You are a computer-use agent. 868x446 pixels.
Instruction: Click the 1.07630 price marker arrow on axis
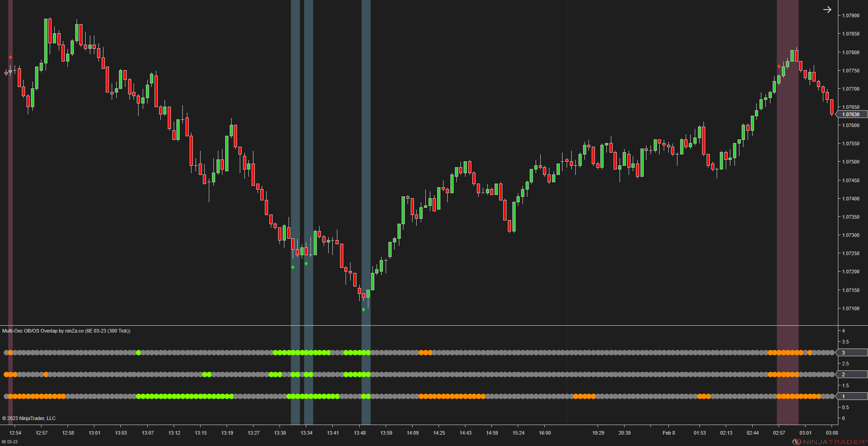tap(851, 114)
